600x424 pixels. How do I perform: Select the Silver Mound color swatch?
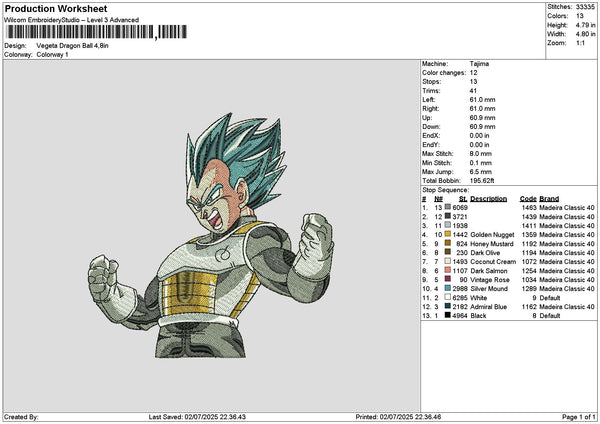pos(448,288)
